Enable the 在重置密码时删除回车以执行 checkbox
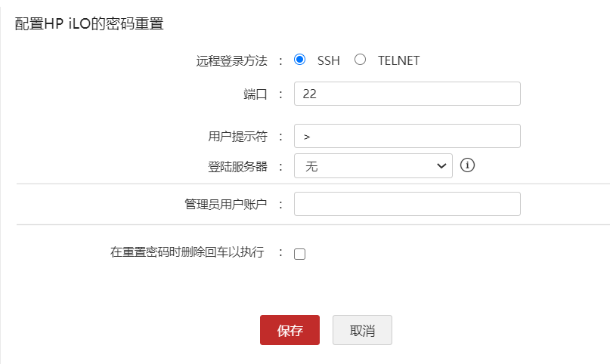The width and height of the screenshot is (610, 364). pyautogui.click(x=300, y=254)
